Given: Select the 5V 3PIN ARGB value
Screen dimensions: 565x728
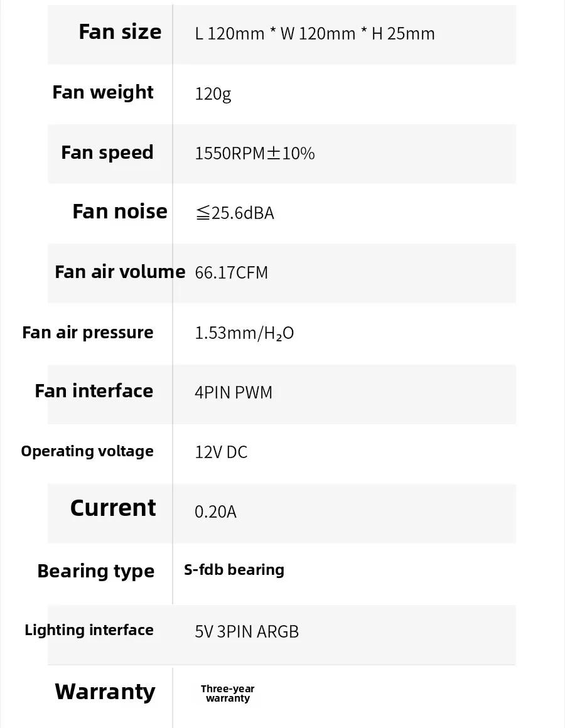Looking at the screenshot, I should [247, 631].
